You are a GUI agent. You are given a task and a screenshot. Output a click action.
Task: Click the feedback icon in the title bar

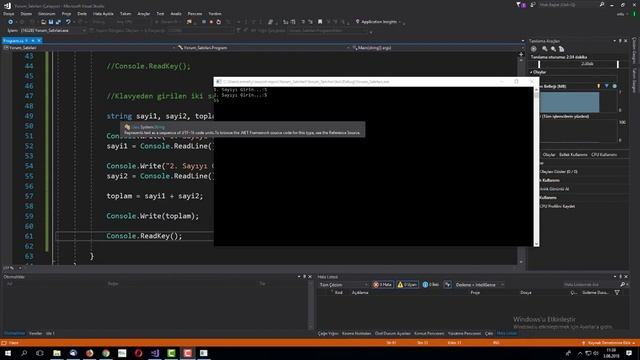[533, 5]
